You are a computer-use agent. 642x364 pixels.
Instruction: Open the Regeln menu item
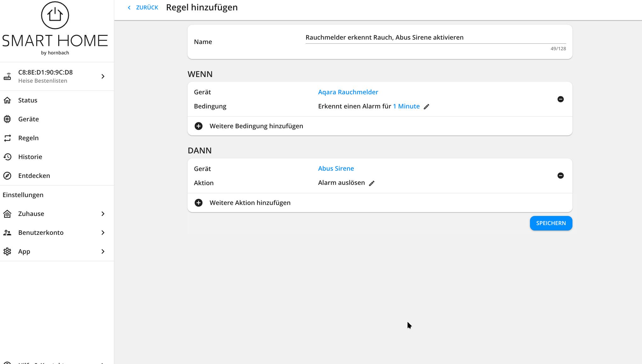(28, 138)
